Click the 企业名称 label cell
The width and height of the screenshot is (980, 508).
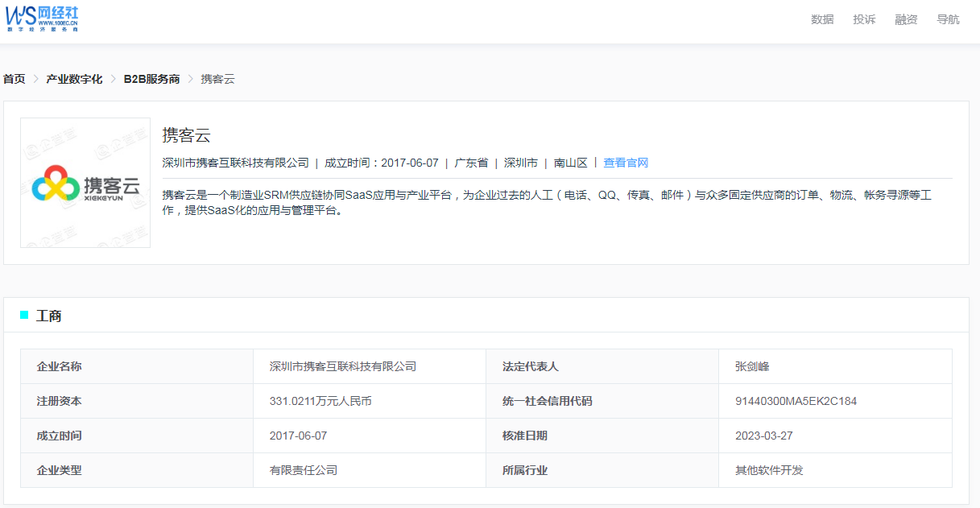(137, 366)
